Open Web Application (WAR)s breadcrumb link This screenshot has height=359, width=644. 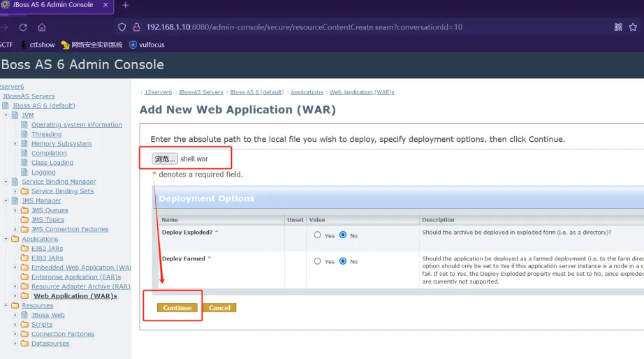pyautogui.click(x=362, y=92)
